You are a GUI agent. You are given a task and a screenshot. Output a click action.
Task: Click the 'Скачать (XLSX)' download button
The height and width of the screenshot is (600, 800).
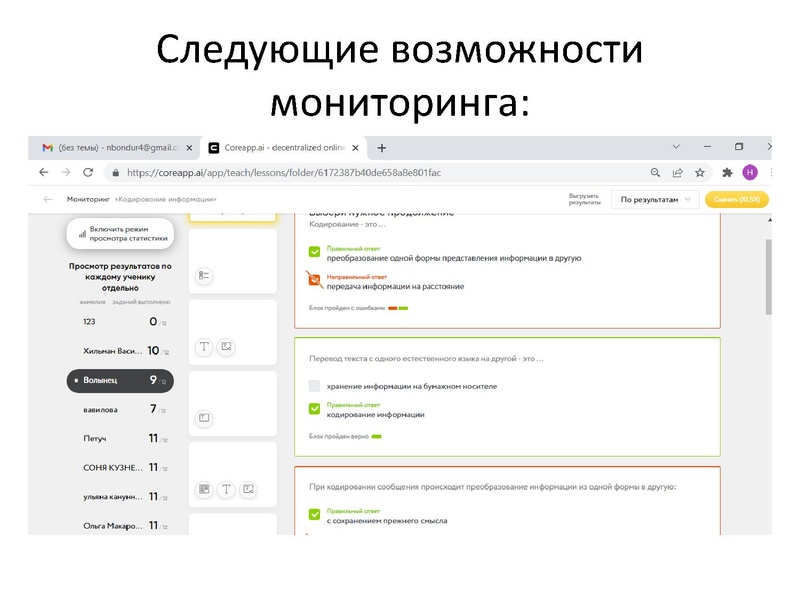pyautogui.click(x=737, y=199)
